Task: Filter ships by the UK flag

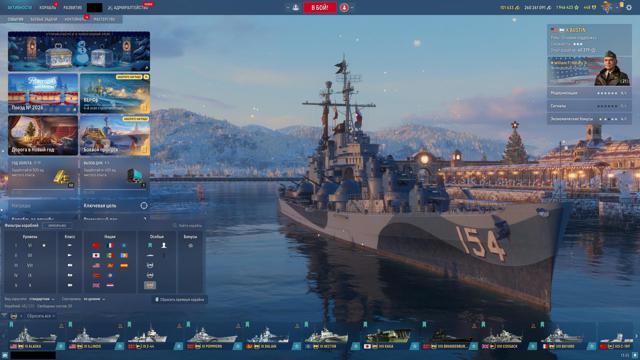Action: coord(96,285)
